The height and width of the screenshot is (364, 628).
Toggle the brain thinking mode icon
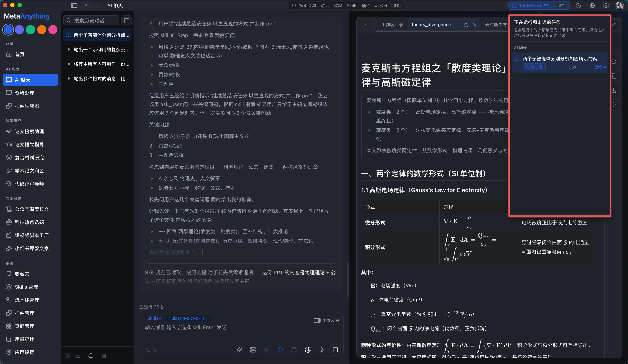(x=294, y=350)
